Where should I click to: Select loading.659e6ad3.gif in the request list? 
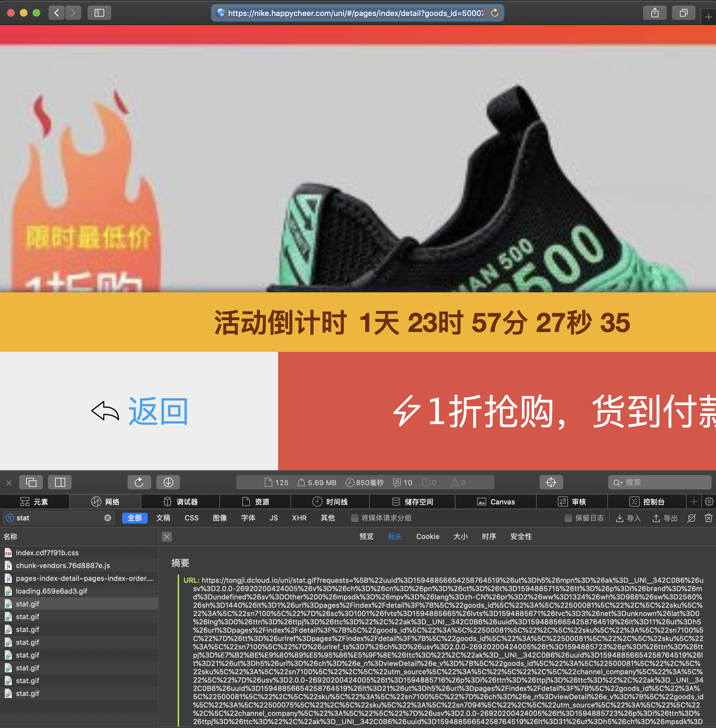[x=79, y=591]
